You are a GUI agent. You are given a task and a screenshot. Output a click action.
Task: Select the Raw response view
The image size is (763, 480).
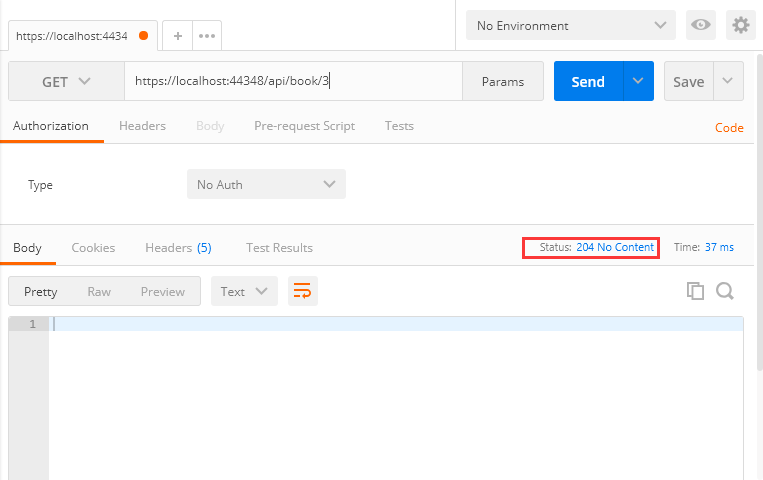[x=99, y=292]
